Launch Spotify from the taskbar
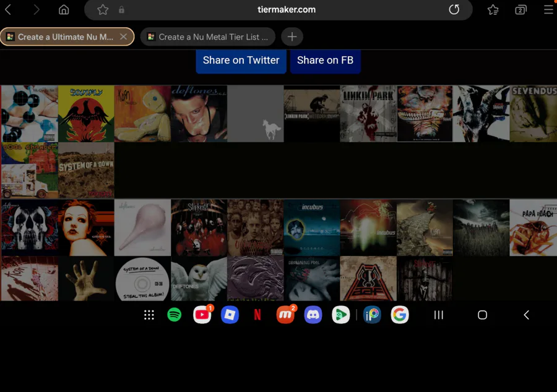This screenshot has width=557, height=392. (x=175, y=315)
